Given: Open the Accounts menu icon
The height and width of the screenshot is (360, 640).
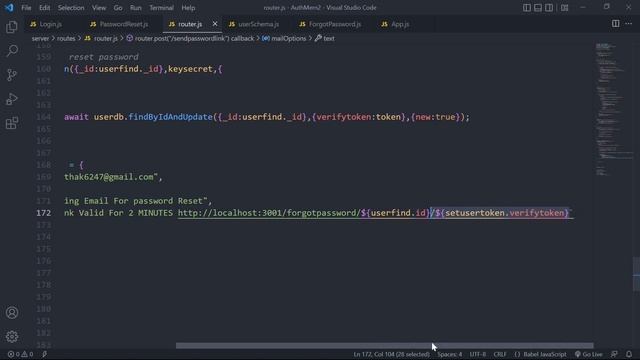Looking at the screenshot, I should [x=12, y=313].
